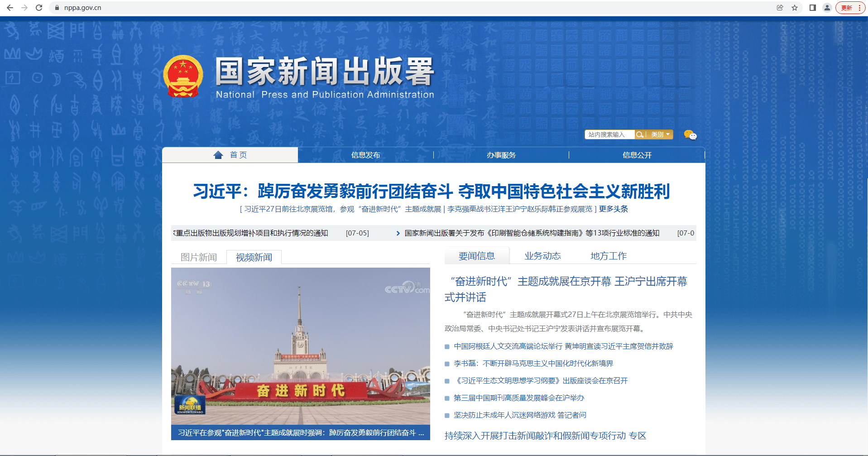
Task: Switch to the 图片新闻 tab
Action: point(198,257)
